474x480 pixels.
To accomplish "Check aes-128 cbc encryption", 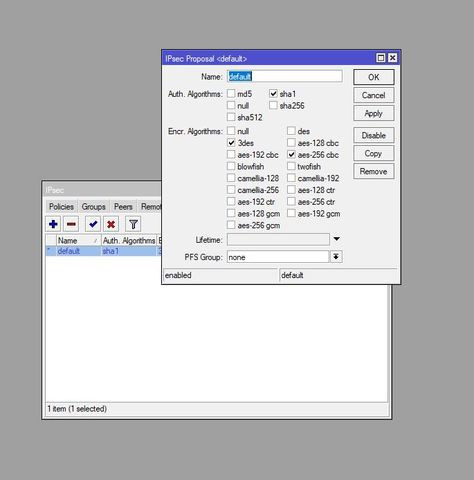I will coord(291,143).
